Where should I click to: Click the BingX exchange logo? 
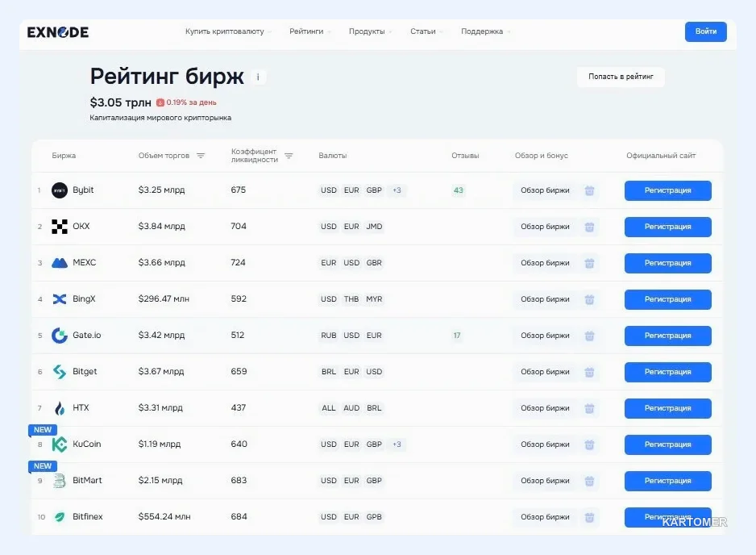point(60,299)
